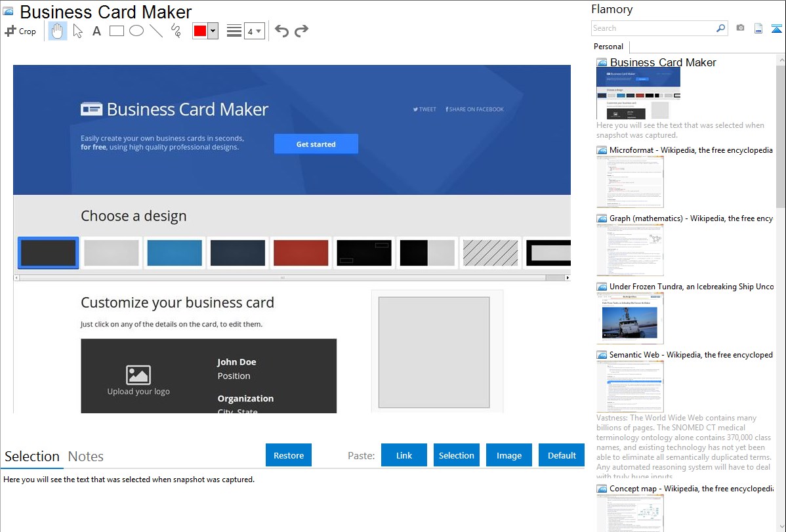Click the icon beside Graph (mathematics) snapshot
This screenshot has height=532, width=786.
tap(602, 218)
